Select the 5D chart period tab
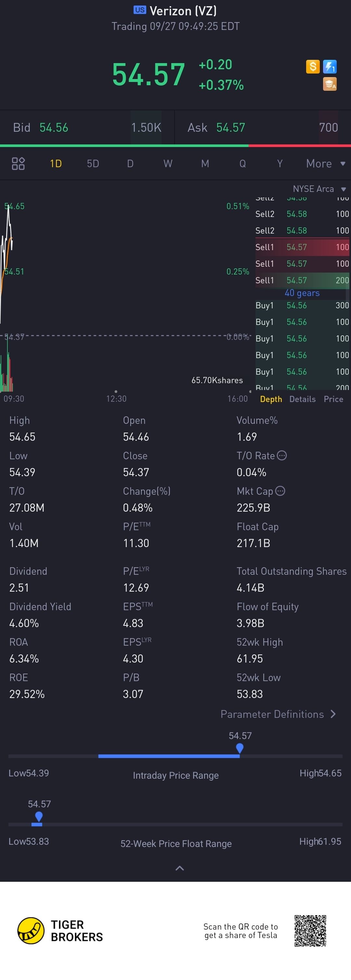 coord(93,164)
